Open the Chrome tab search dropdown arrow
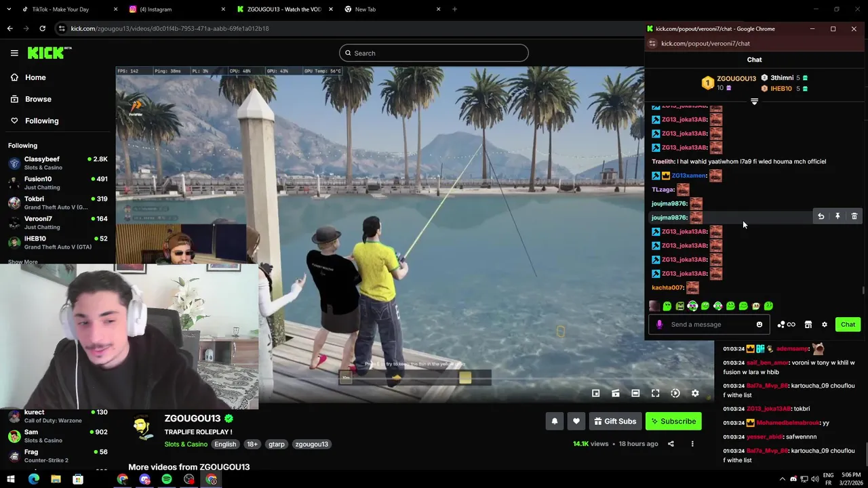 9,9
